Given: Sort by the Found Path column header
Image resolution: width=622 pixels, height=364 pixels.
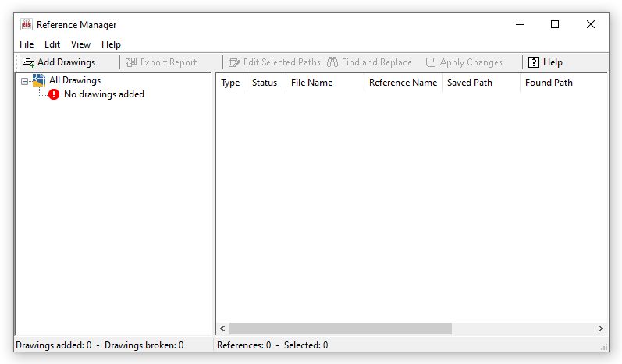Looking at the screenshot, I should pos(563,83).
